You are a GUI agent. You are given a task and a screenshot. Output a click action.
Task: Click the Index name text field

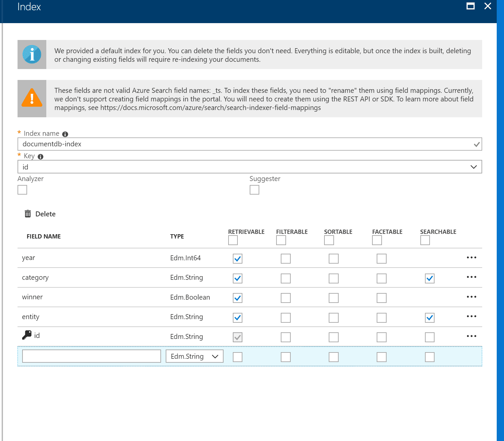245,144
